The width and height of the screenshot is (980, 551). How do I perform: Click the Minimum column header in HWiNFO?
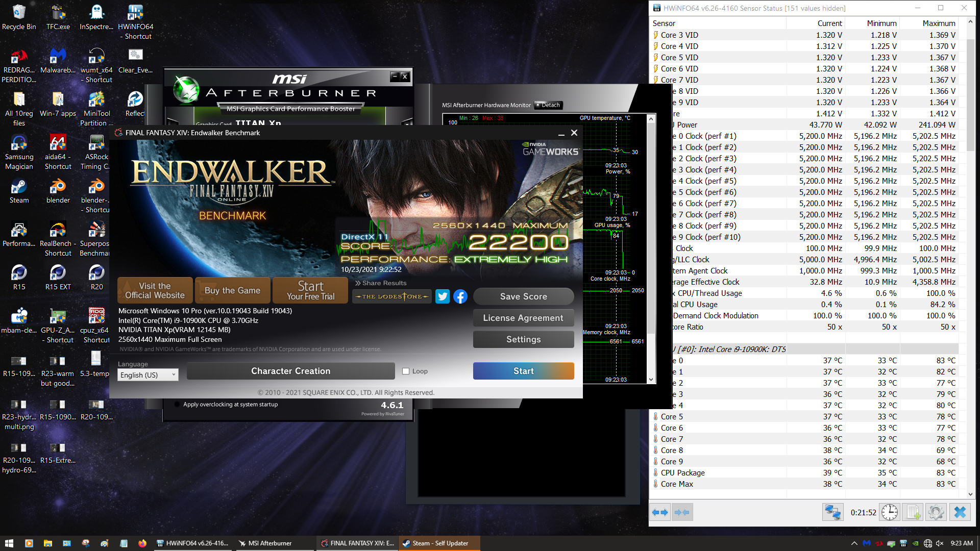[x=872, y=23]
